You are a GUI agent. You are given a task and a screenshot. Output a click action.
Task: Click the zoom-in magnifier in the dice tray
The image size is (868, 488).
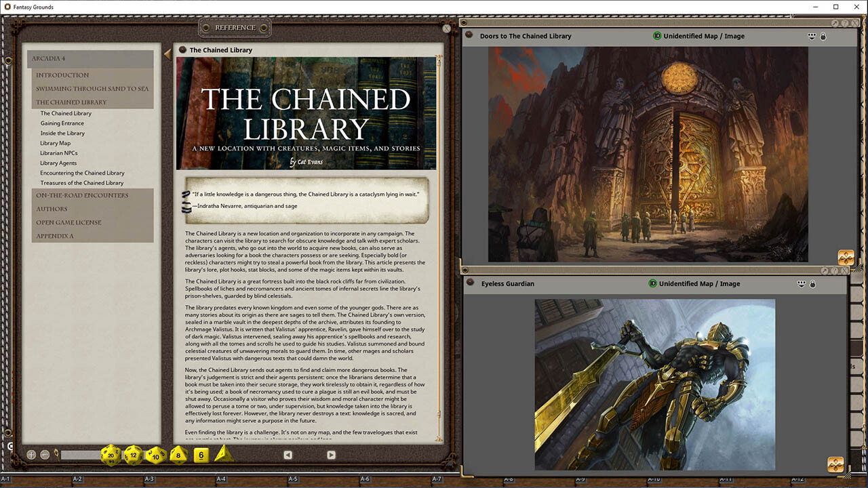[x=31, y=453]
